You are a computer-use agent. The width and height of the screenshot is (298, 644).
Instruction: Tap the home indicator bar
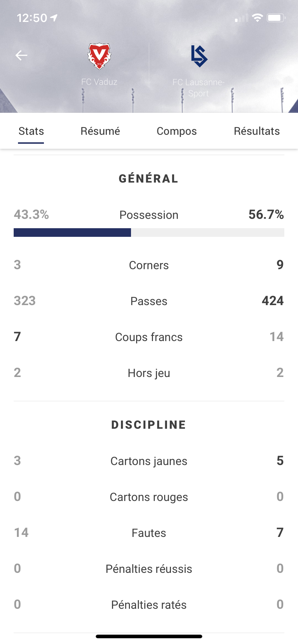pyautogui.click(x=149, y=636)
